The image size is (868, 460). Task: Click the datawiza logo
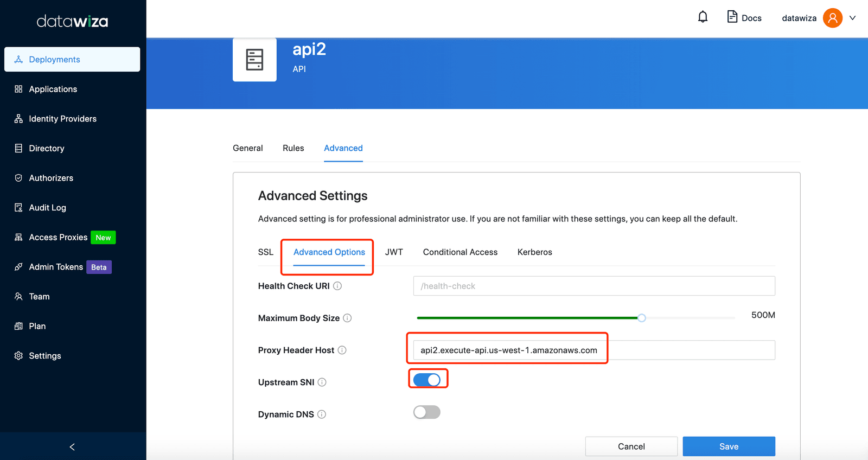72,21
